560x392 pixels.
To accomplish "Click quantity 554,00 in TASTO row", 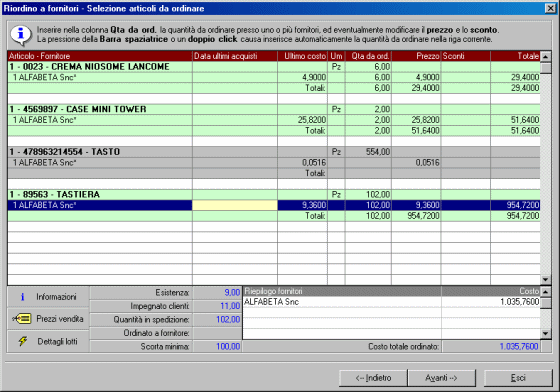I will pos(368,152).
